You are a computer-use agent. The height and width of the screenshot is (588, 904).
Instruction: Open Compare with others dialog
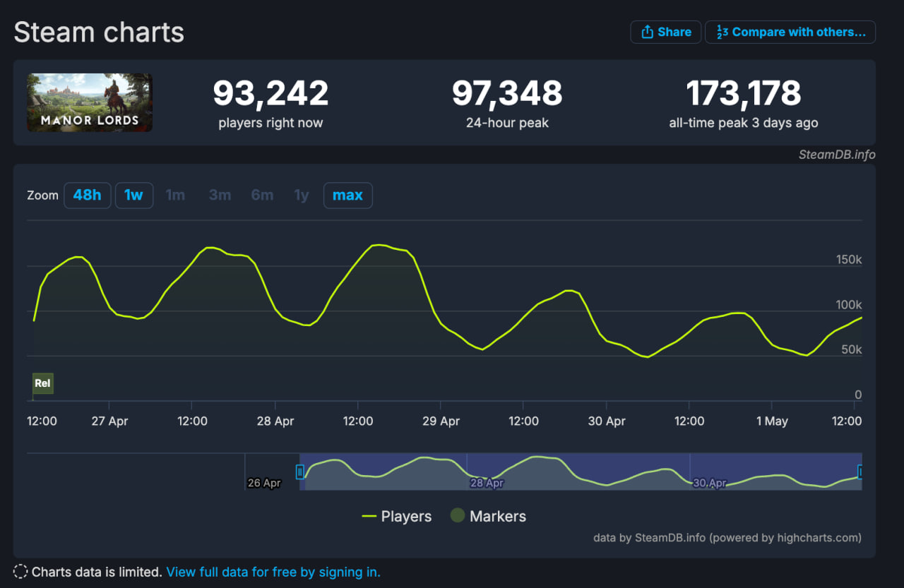790,32
